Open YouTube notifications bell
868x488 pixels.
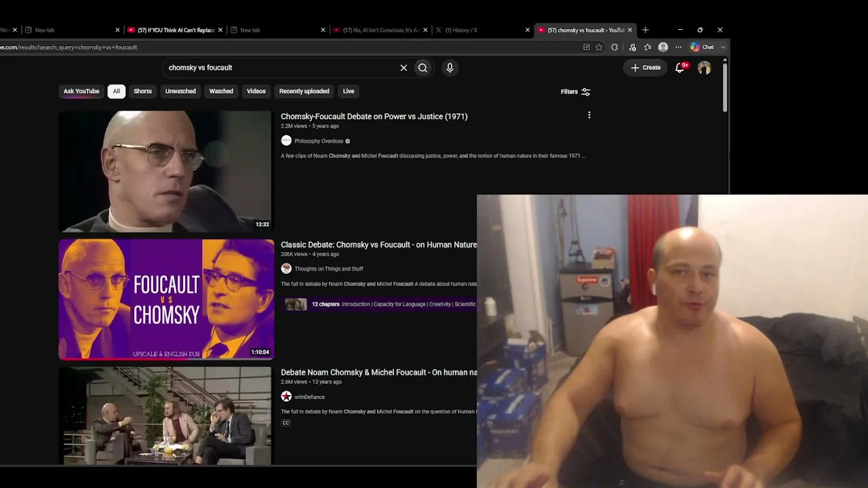click(680, 67)
